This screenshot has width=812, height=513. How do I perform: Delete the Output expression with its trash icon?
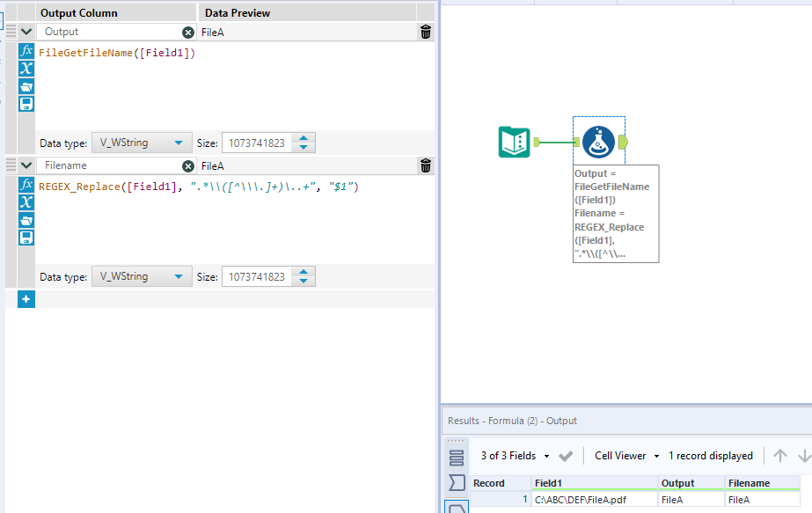(x=425, y=32)
